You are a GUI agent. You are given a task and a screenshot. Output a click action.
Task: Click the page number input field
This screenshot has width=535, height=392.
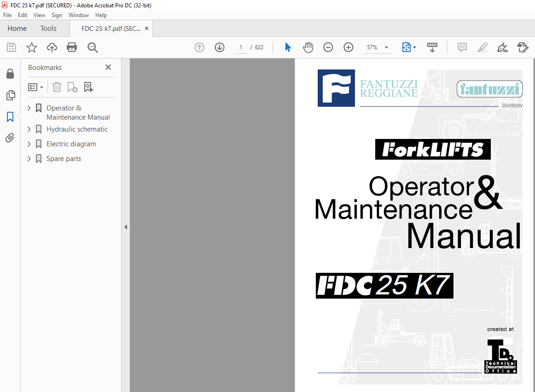[240, 47]
